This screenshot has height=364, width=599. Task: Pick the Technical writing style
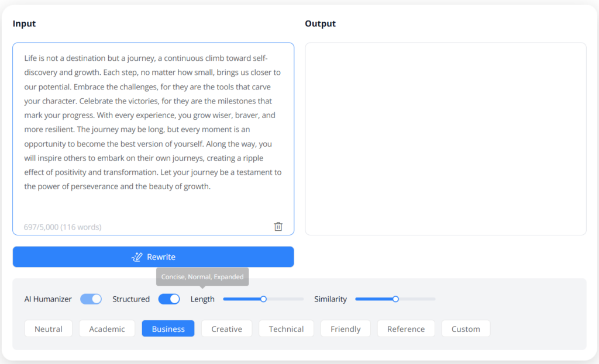pos(286,328)
